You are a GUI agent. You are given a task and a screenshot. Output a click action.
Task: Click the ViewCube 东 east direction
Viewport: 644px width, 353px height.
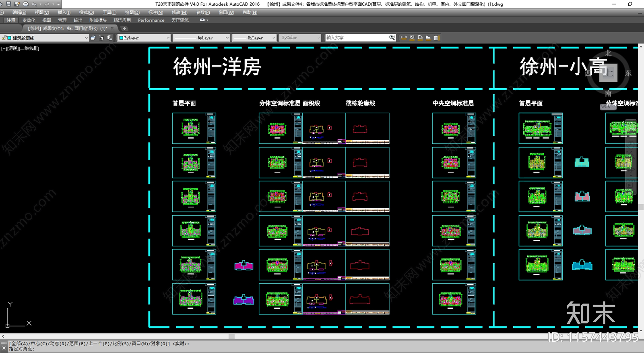[628, 73]
